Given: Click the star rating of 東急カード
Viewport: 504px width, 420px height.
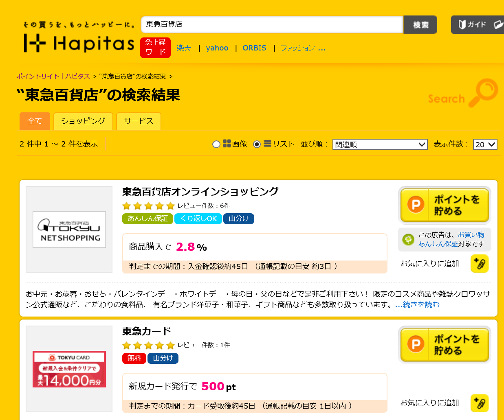Looking at the screenshot, I should tap(148, 345).
